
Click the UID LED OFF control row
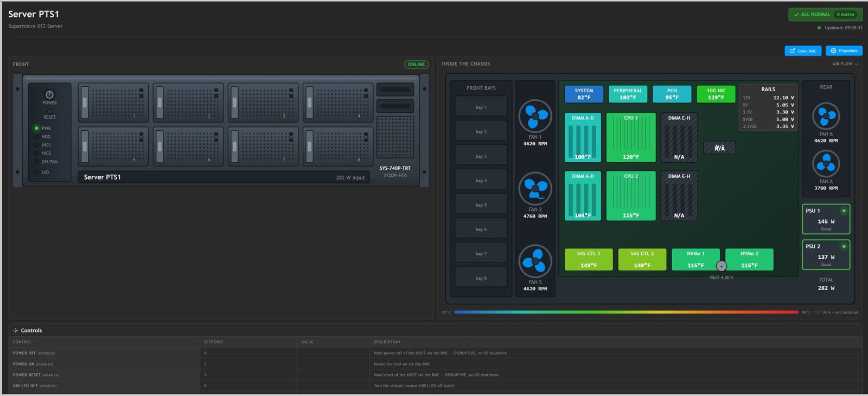click(x=435, y=386)
